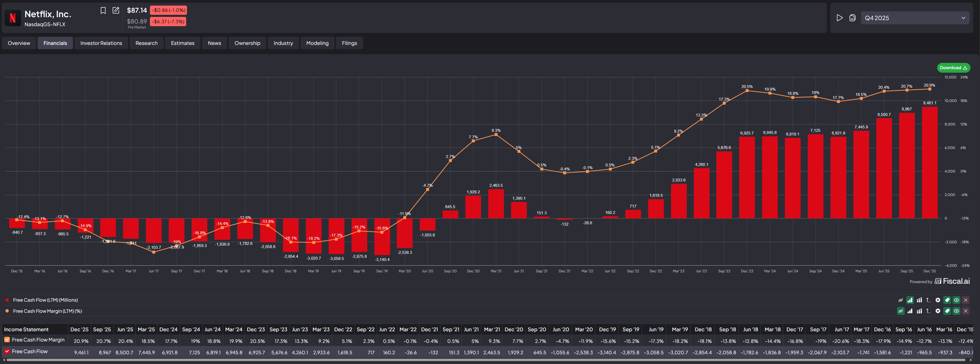Expand axis options arrow for Free Cash Flow
The height and width of the screenshot is (364, 980).
928,300
